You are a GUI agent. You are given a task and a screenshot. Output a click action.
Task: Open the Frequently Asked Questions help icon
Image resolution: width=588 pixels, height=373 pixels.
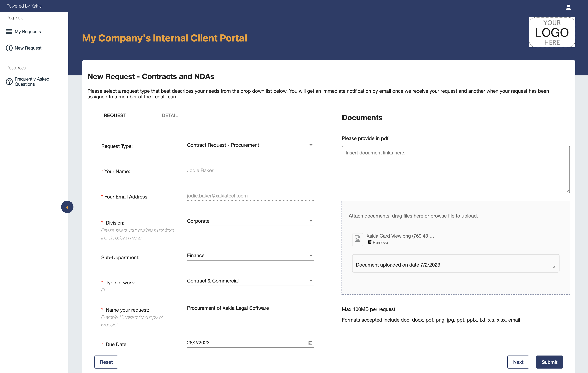coord(9,81)
